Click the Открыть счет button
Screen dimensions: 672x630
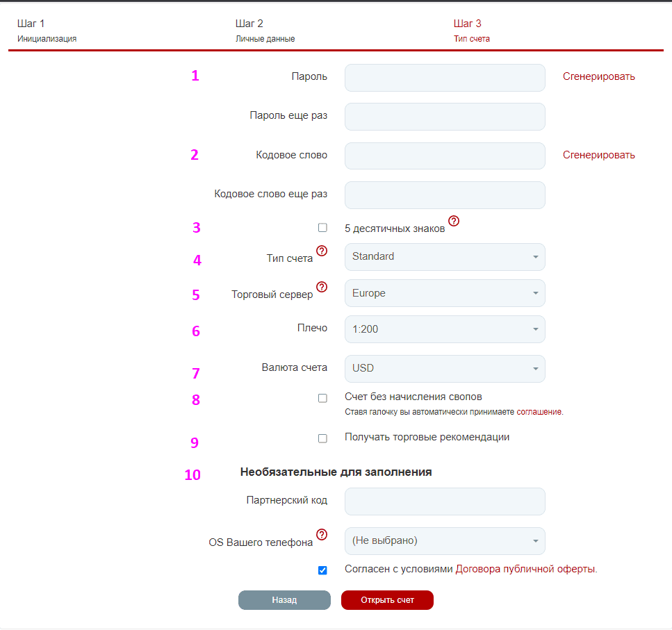[388, 600]
